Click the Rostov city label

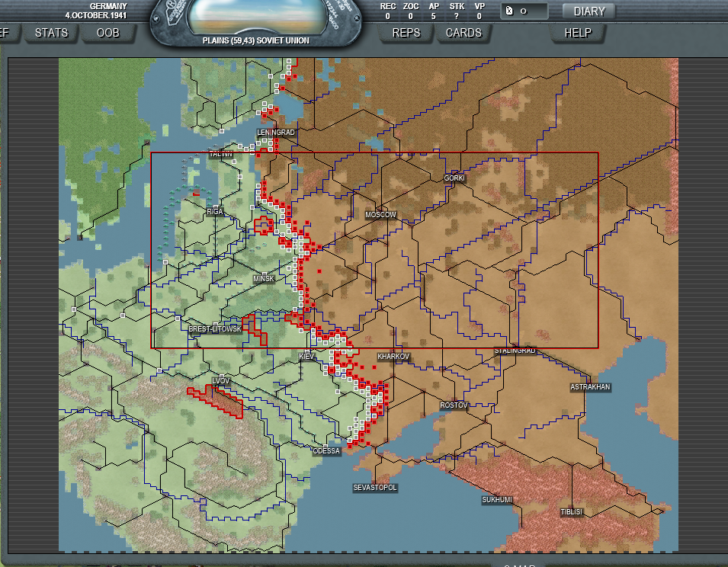(454, 405)
